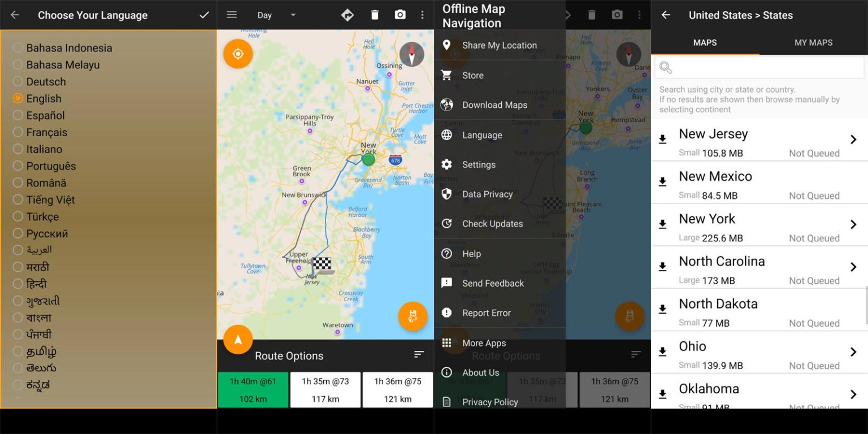This screenshot has height=434, width=868.
Task: Tap the compass next to the Ossining label
Action: (411, 54)
